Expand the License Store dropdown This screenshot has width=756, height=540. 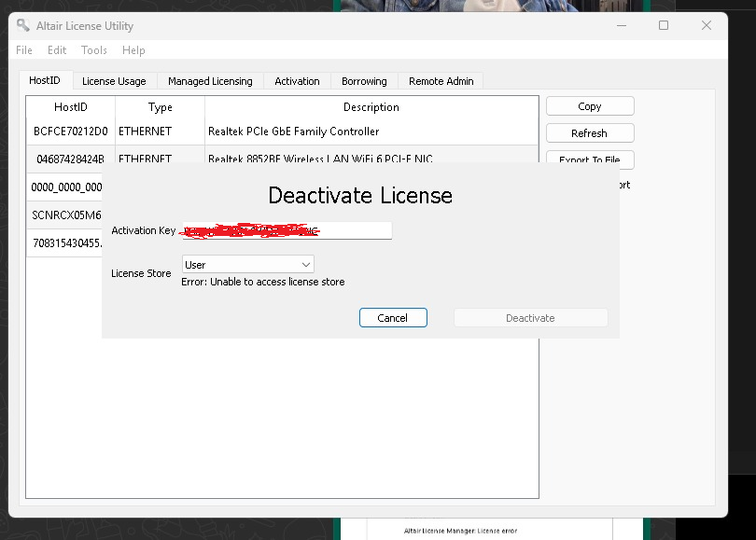pyautogui.click(x=248, y=265)
